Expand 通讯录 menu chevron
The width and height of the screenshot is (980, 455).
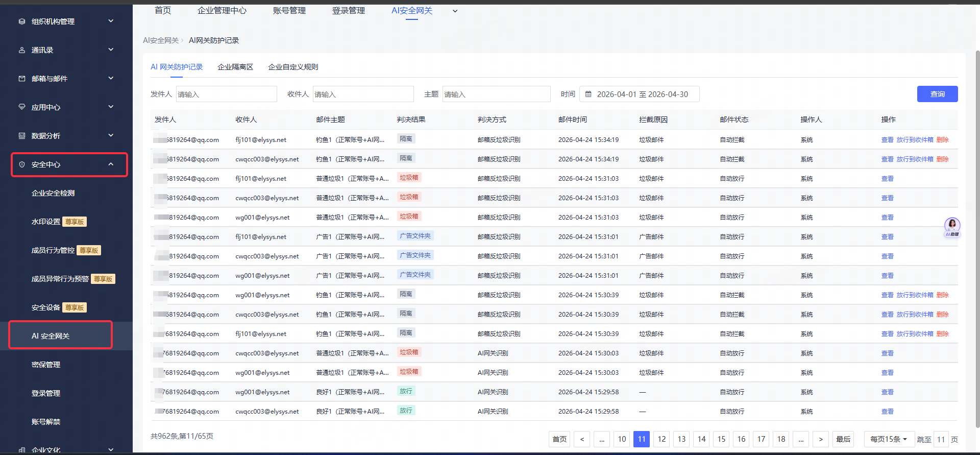[x=111, y=50]
